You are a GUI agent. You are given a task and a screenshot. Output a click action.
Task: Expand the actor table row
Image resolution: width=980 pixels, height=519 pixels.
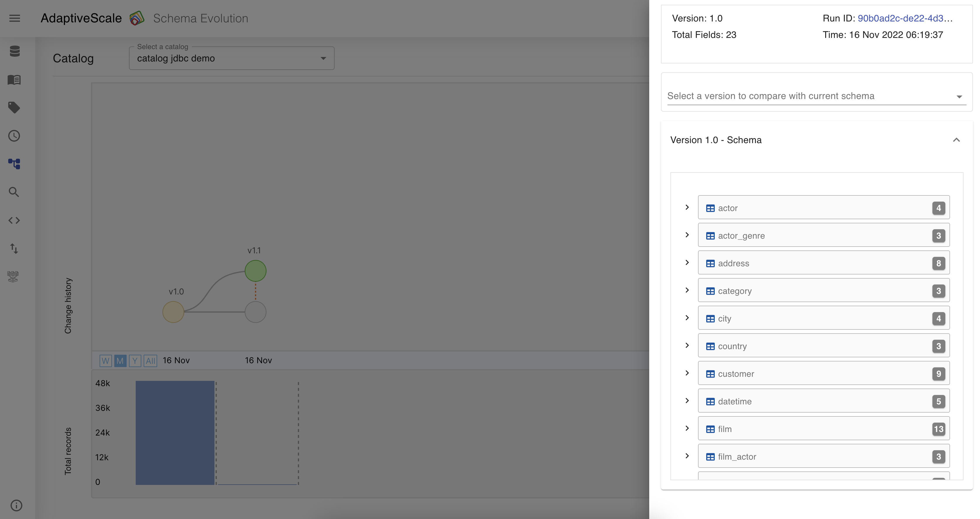click(687, 207)
